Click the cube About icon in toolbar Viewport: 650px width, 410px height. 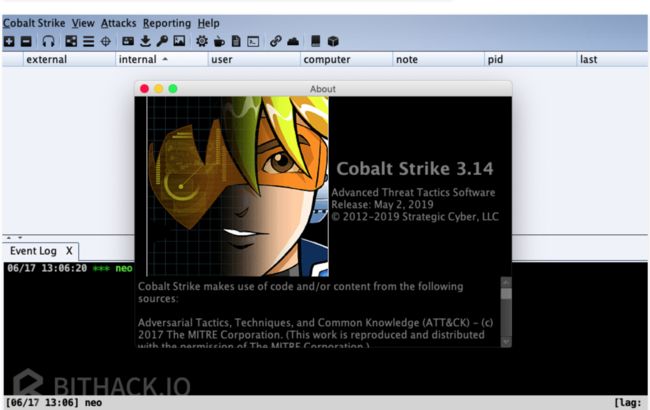[333, 41]
